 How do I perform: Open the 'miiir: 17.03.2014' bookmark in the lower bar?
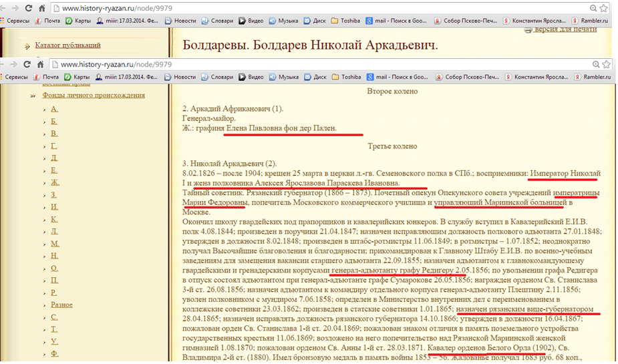[x=126, y=77]
